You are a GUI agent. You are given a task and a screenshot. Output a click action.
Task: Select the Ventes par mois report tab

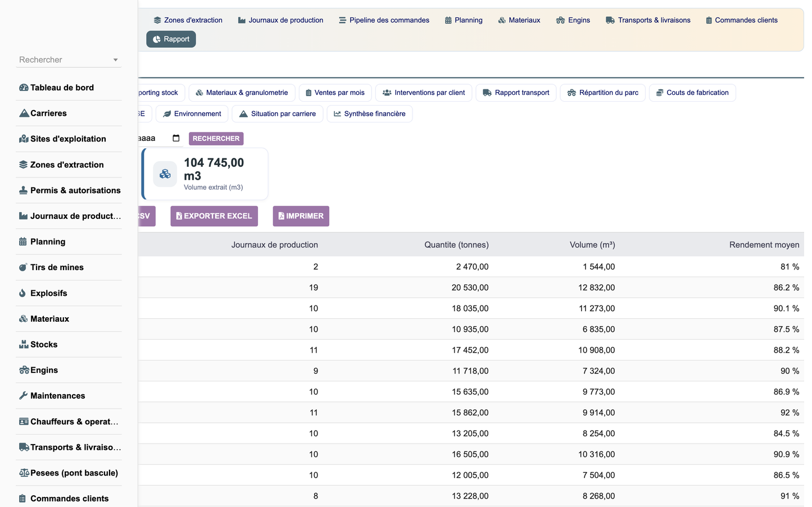pyautogui.click(x=335, y=93)
